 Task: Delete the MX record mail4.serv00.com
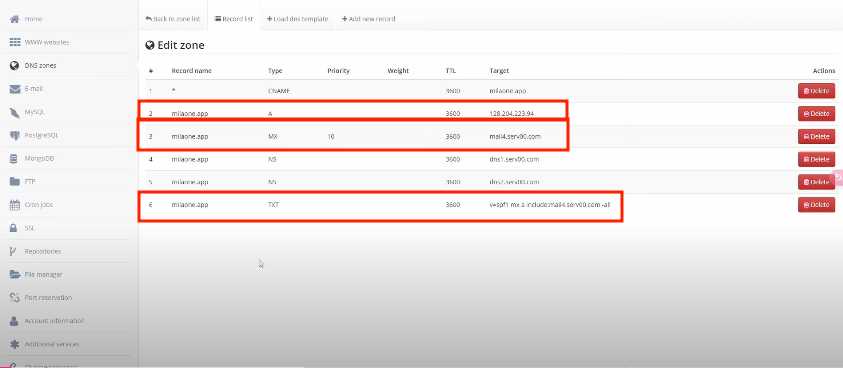point(816,137)
